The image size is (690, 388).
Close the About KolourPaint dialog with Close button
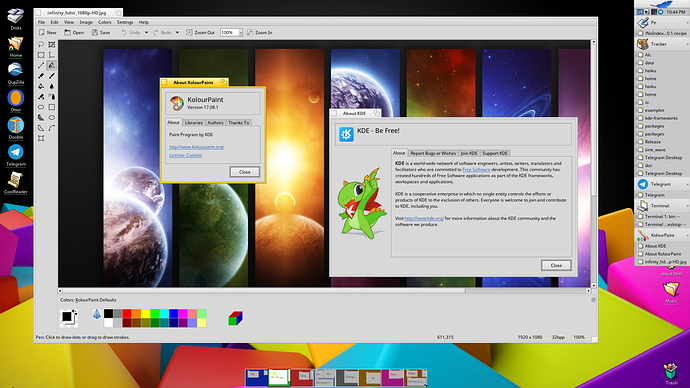coord(245,172)
